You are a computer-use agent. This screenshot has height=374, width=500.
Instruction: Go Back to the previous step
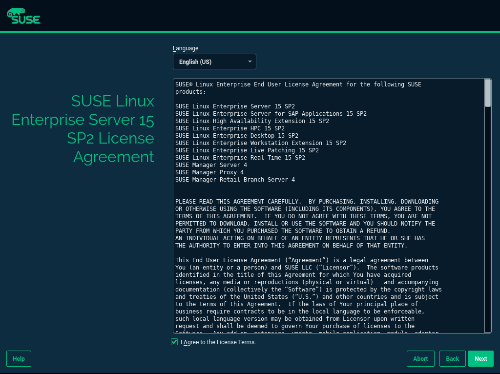click(452, 359)
